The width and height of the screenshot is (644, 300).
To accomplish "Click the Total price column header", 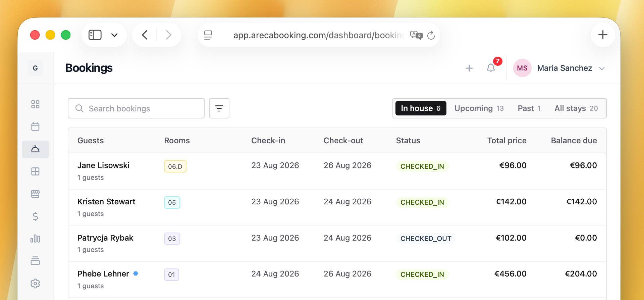I will tap(507, 141).
